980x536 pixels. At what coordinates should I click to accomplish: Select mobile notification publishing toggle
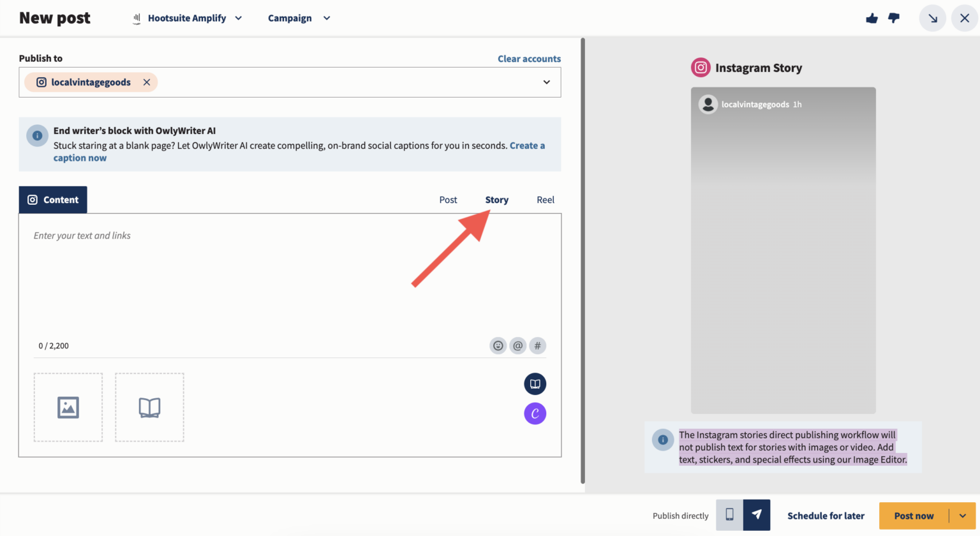729,515
